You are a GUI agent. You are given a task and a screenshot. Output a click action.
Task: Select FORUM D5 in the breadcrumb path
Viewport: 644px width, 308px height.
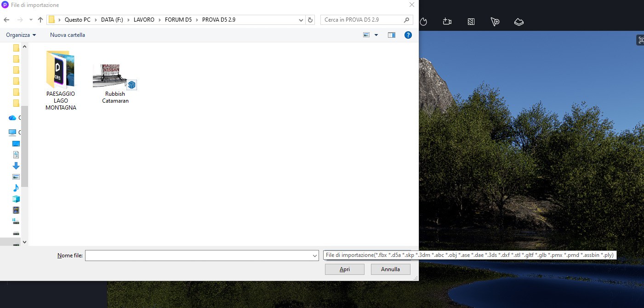tap(178, 20)
